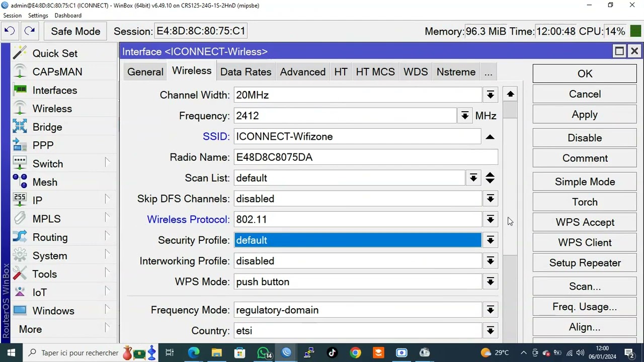Open Microsoft Store from the taskbar
The image size is (644, 362).
click(239, 352)
